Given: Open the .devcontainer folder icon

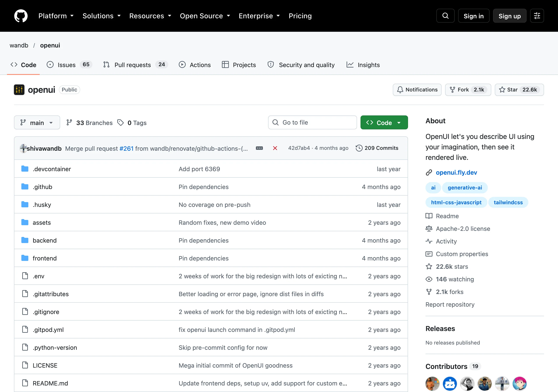Looking at the screenshot, I should 25,169.
